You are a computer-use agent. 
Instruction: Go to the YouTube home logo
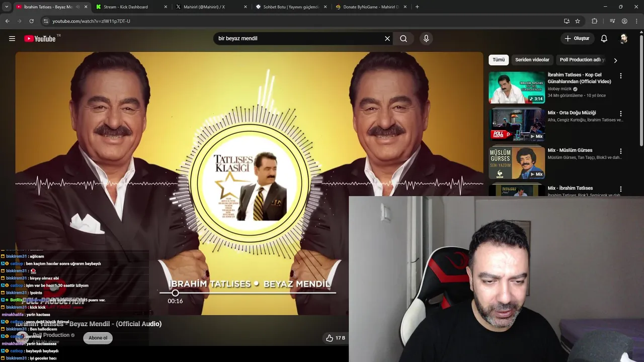tap(40, 39)
